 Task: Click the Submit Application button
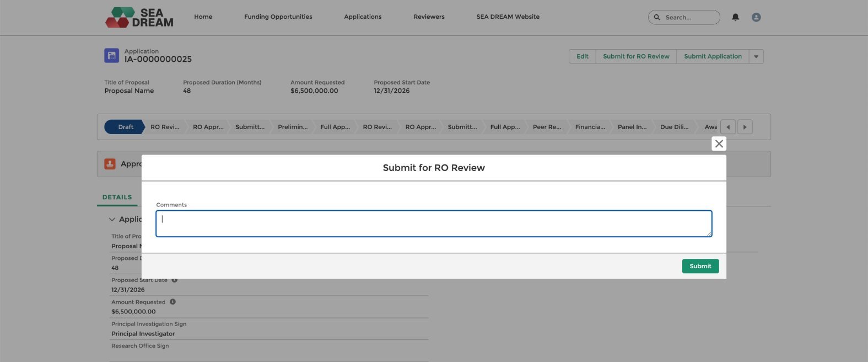point(713,56)
